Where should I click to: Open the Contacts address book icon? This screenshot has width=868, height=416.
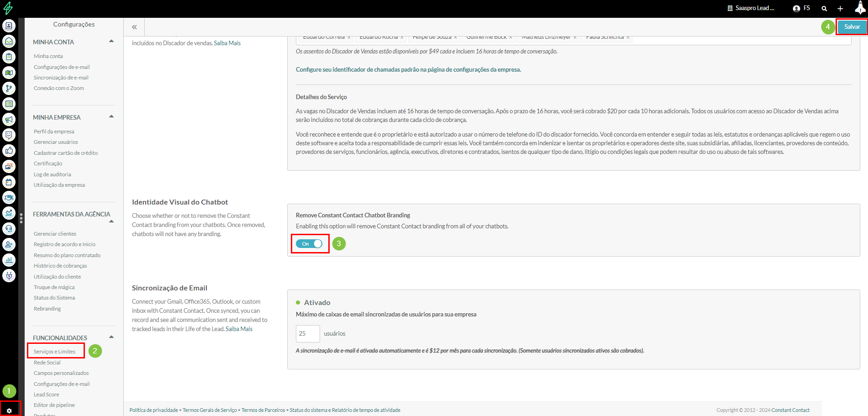click(x=9, y=26)
